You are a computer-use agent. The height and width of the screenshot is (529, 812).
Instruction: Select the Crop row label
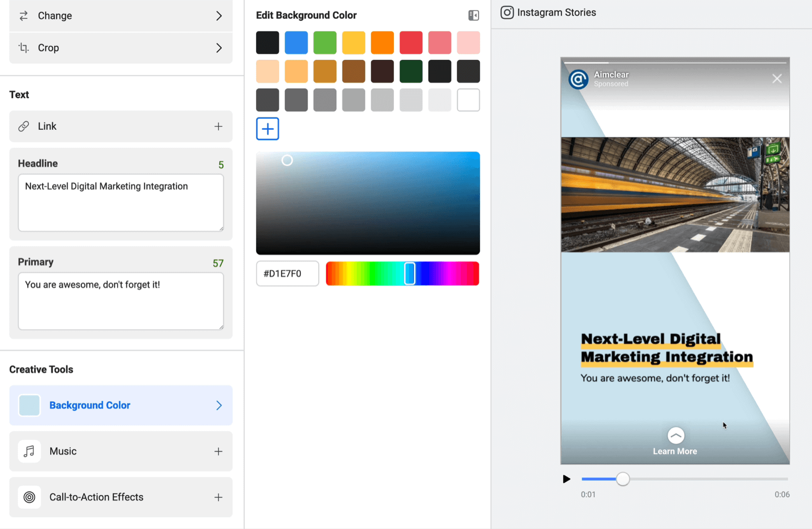click(48, 48)
